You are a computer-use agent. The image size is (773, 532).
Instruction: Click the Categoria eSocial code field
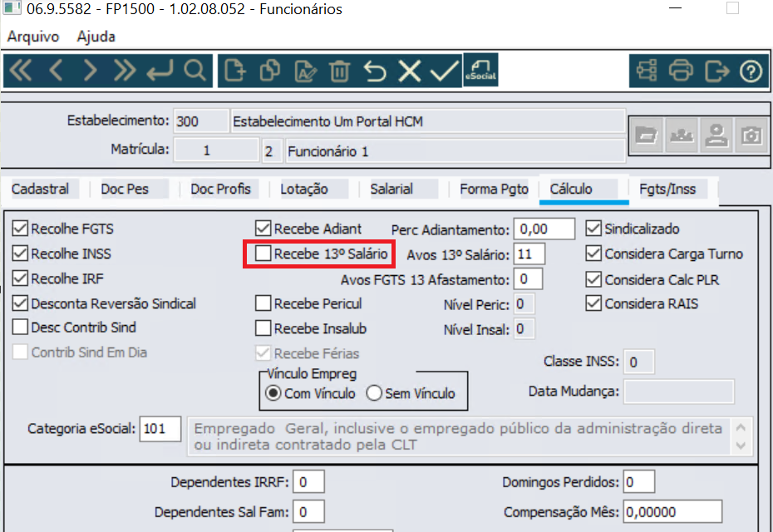pyautogui.click(x=160, y=428)
